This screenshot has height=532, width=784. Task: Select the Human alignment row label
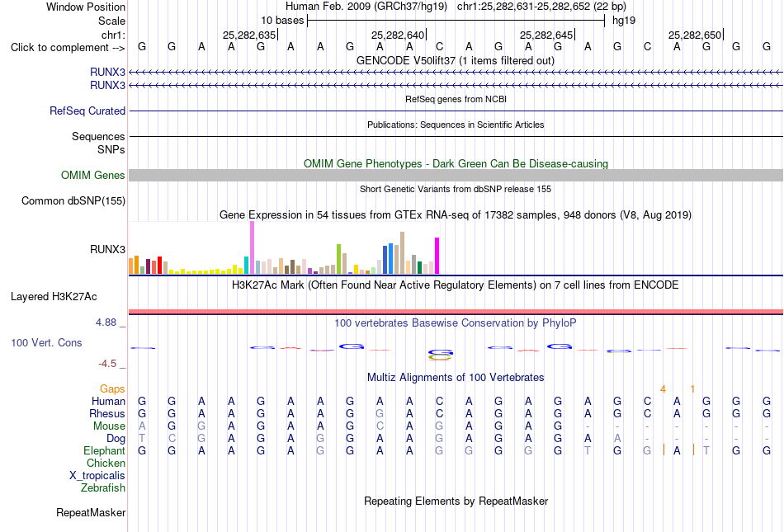tap(108, 401)
